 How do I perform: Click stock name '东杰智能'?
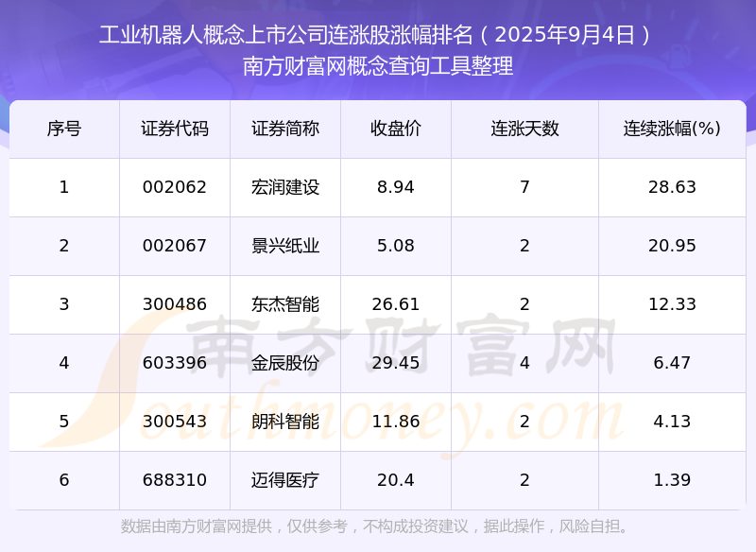(285, 304)
